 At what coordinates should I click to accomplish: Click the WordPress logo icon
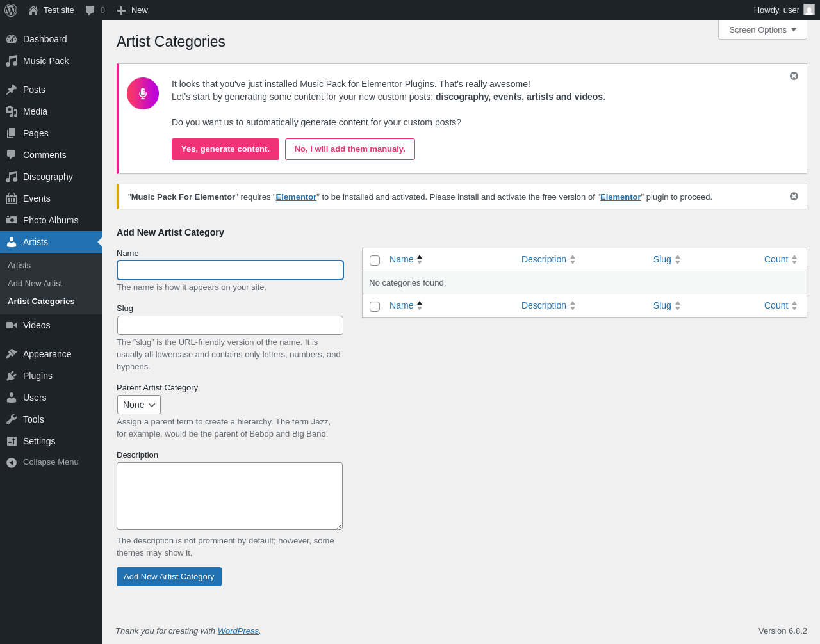[x=11, y=10]
